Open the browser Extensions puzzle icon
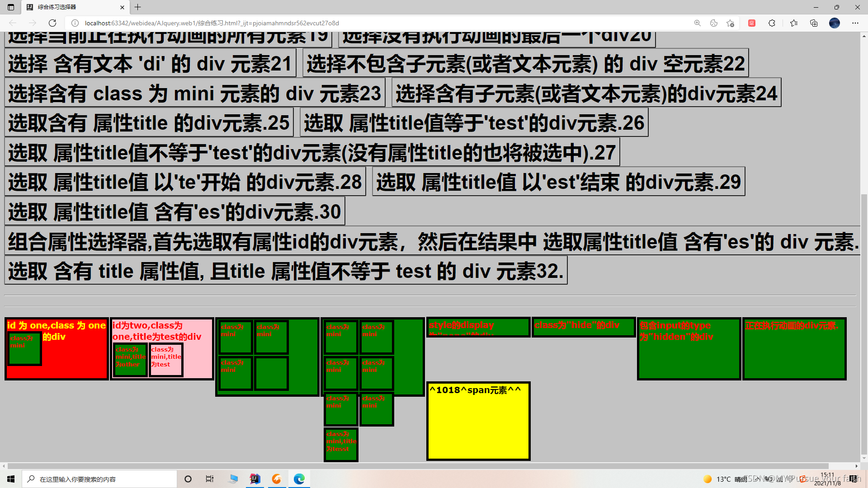 coord(772,23)
